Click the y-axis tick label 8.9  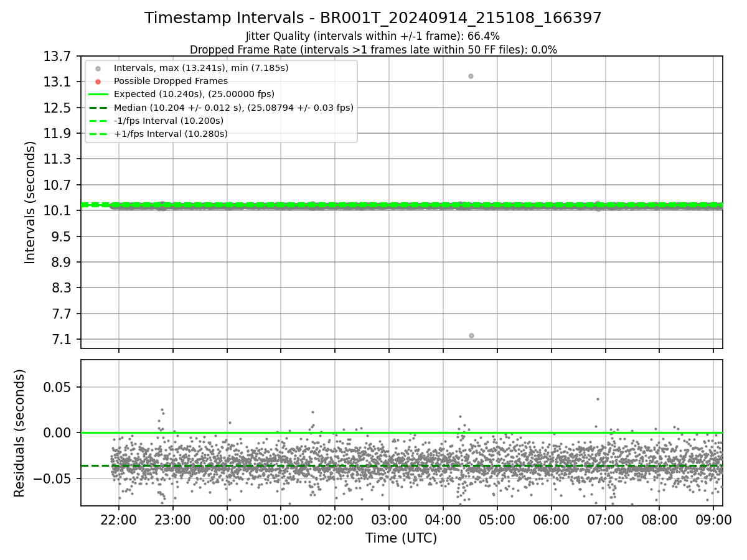point(62,262)
